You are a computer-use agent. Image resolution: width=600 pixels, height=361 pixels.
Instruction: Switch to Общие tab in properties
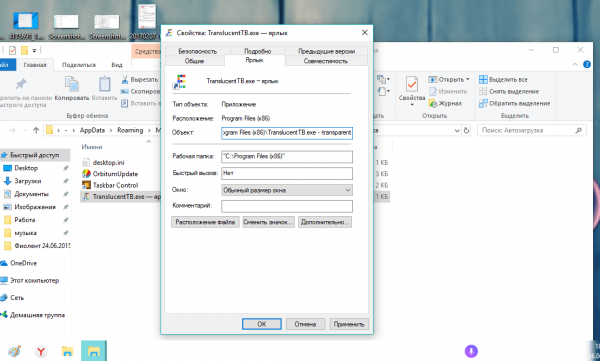194,61
